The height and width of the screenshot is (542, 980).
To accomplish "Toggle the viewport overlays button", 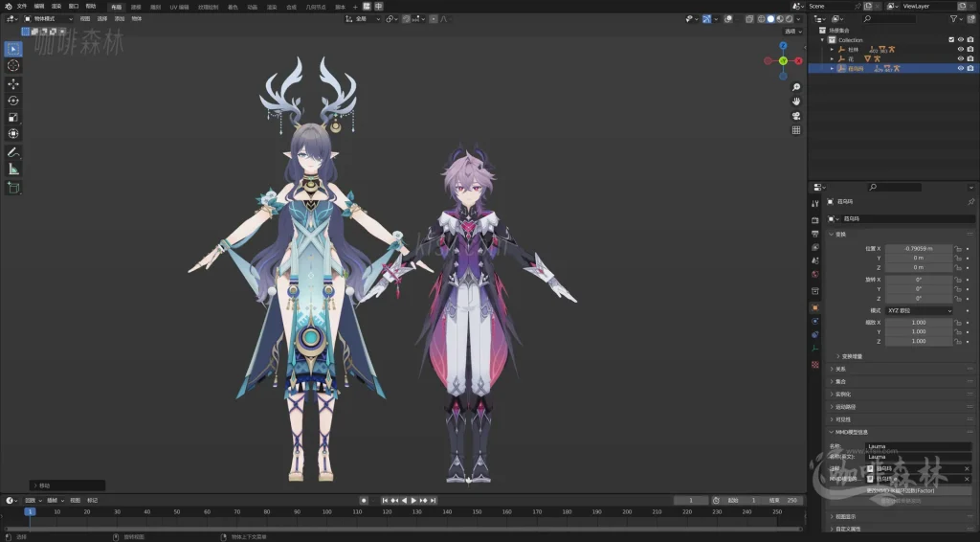I will point(728,19).
